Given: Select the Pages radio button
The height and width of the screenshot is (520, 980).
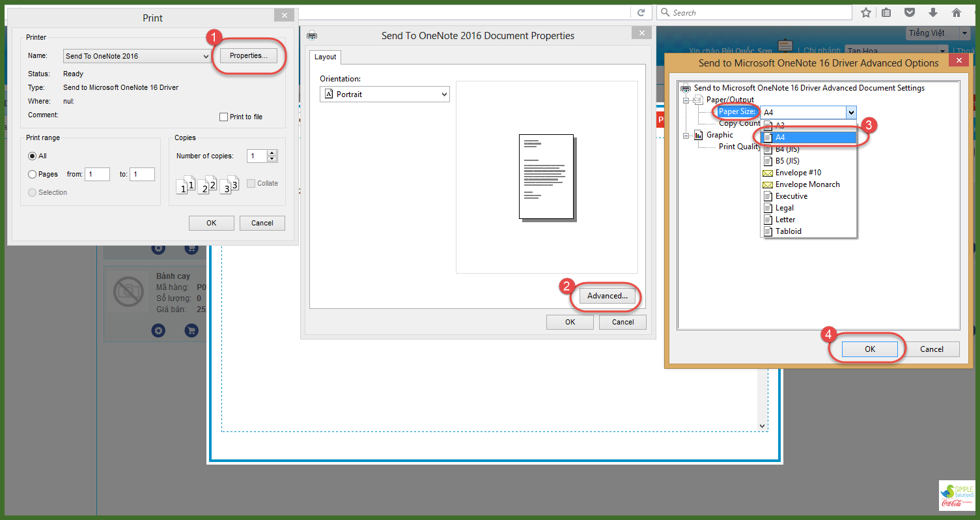Looking at the screenshot, I should (x=33, y=175).
